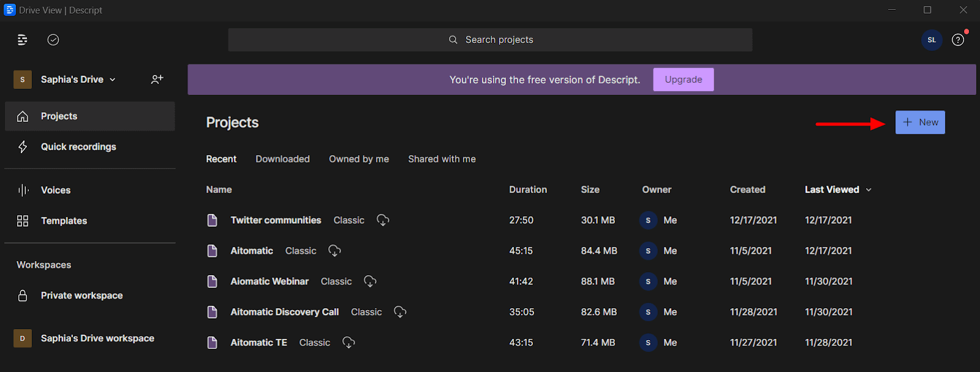Click file icon of Aiomatic Webinar
The image size is (980, 372).
pos(213,281)
